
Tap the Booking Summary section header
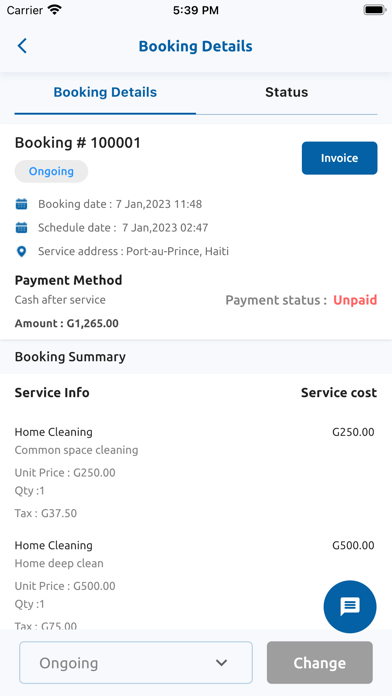pos(70,357)
